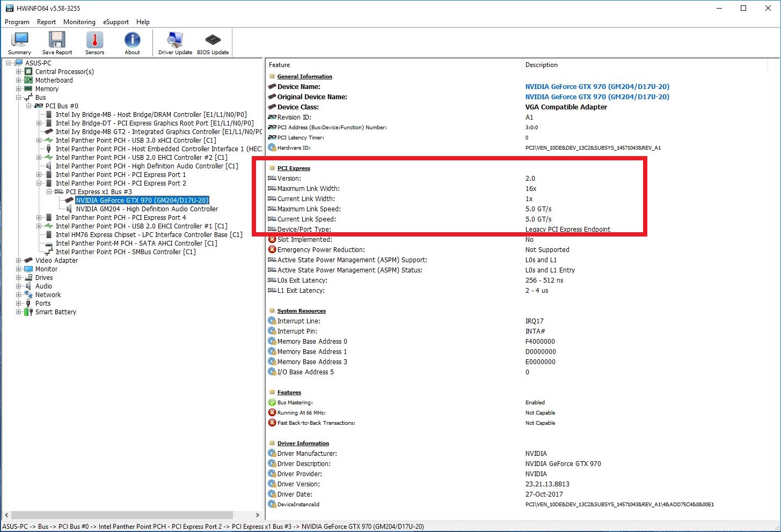Expand the Central Processor(s) node

(18, 71)
